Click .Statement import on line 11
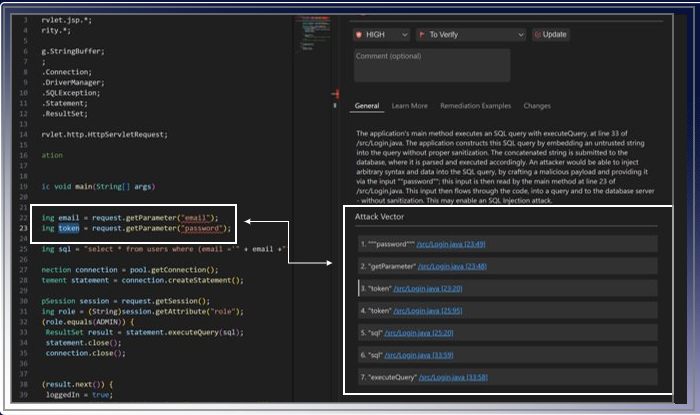The image size is (700, 415). [x=64, y=103]
